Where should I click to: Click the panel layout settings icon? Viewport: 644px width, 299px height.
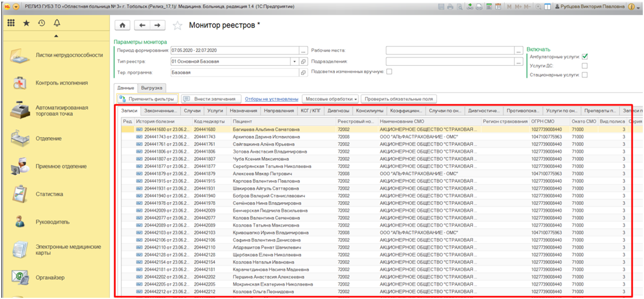pos(547,7)
